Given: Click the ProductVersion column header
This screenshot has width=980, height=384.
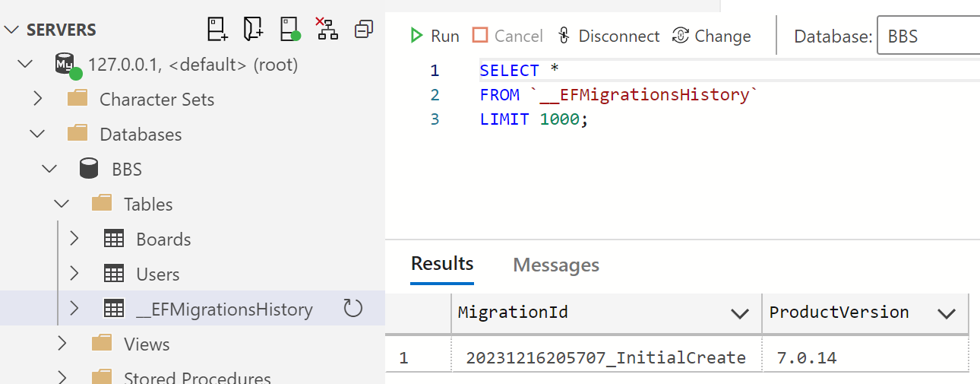Looking at the screenshot, I should [x=865, y=313].
